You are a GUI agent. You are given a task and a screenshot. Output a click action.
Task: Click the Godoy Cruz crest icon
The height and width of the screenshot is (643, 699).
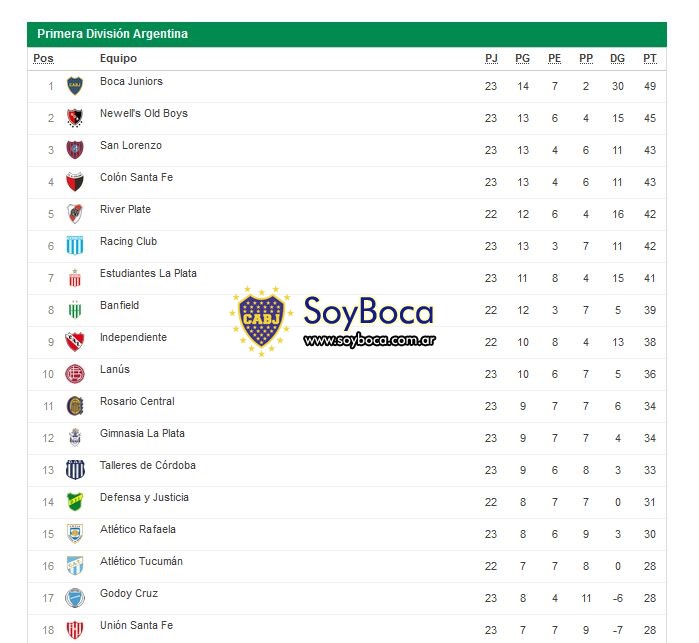[x=75, y=598]
